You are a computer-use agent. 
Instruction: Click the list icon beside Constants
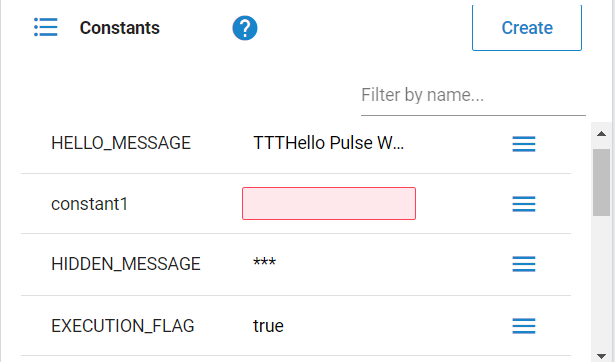[x=46, y=27]
